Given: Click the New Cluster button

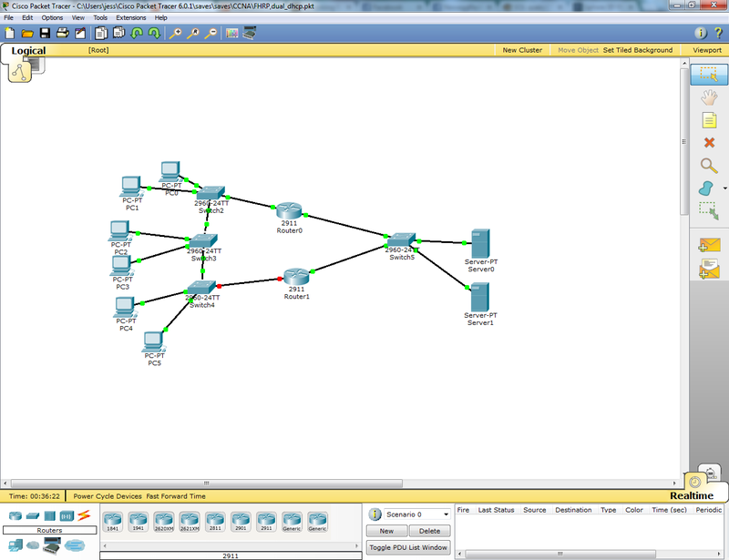Looking at the screenshot, I should (521, 50).
